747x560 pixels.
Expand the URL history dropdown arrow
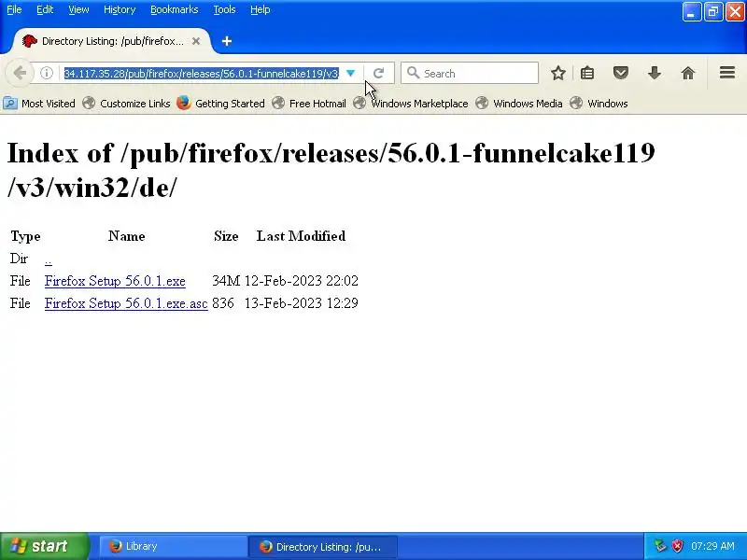coord(351,74)
